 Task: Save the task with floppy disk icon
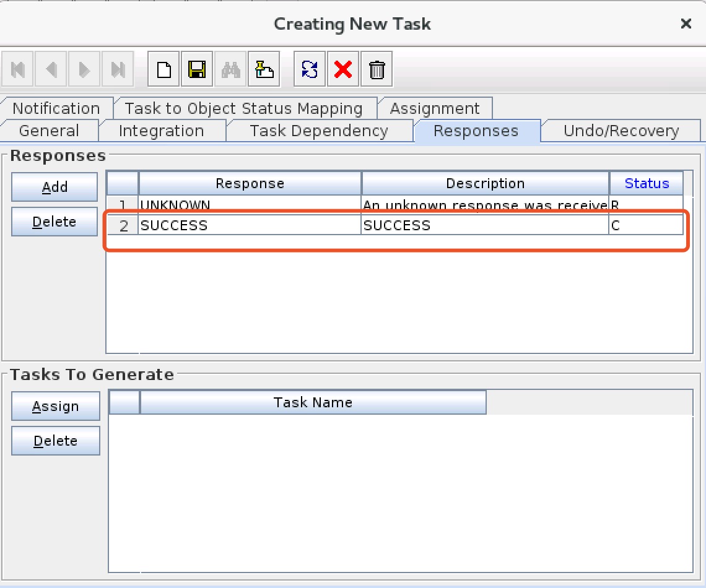click(197, 69)
